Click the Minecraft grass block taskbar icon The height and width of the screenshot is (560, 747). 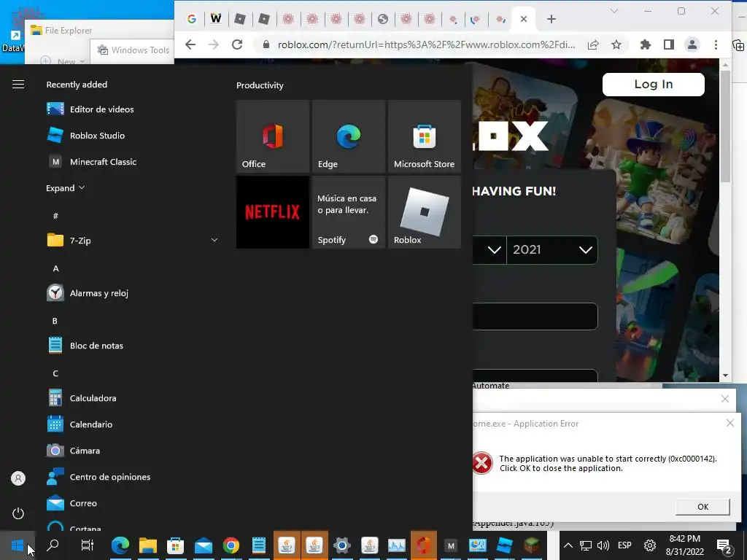(532, 545)
